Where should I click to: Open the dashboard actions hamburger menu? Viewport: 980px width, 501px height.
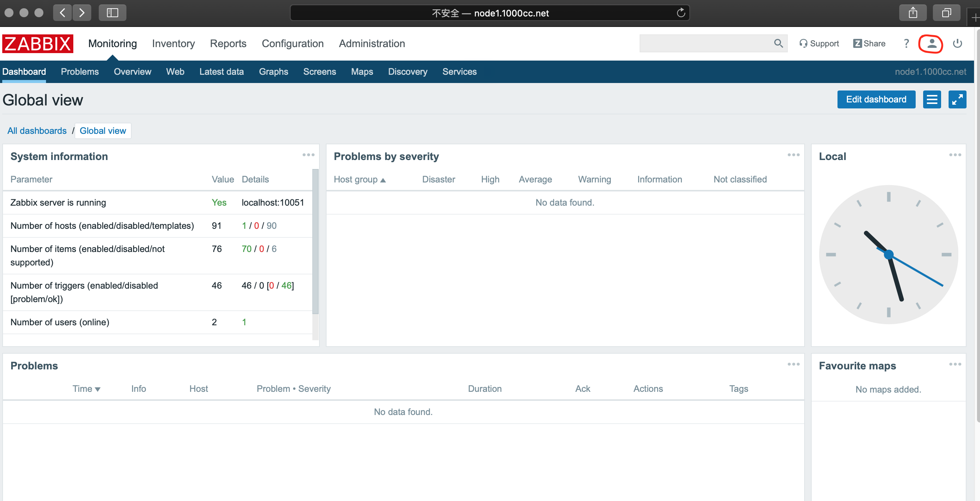932,99
